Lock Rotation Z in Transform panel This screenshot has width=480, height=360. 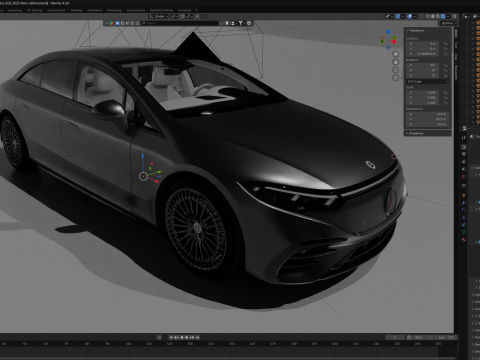[x=445, y=76]
